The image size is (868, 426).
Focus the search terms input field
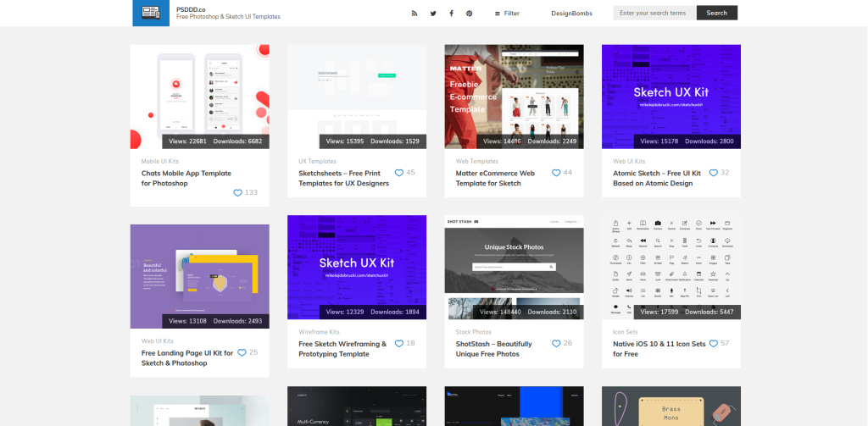[655, 13]
